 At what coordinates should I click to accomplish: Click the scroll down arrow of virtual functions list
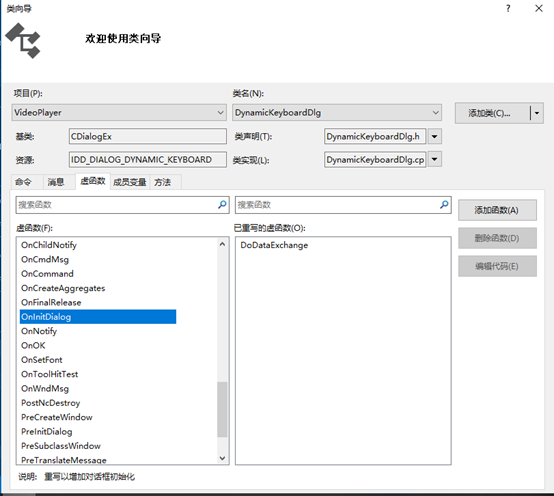(222, 458)
